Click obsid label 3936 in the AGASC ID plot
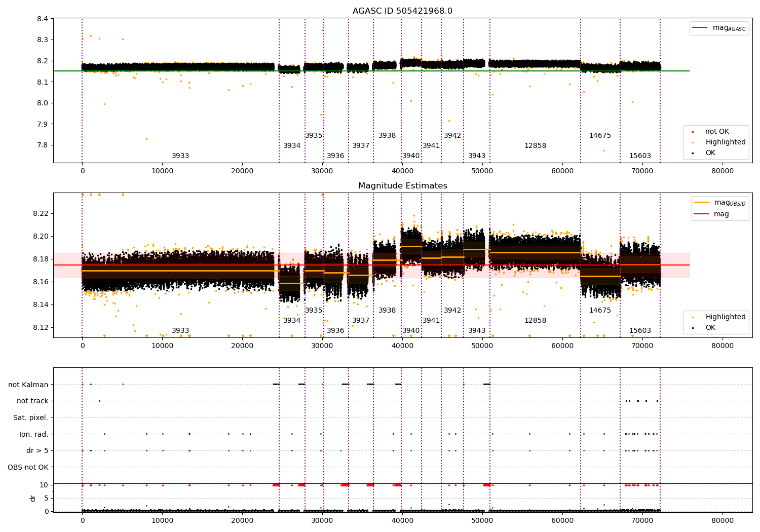The image size is (760, 532). pyautogui.click(x=335, y=156)
